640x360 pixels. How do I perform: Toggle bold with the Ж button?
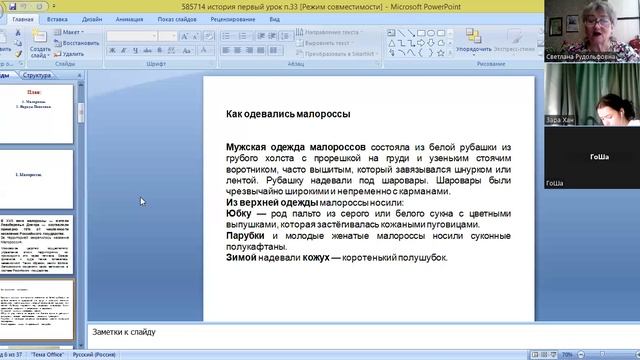point(112,51)
